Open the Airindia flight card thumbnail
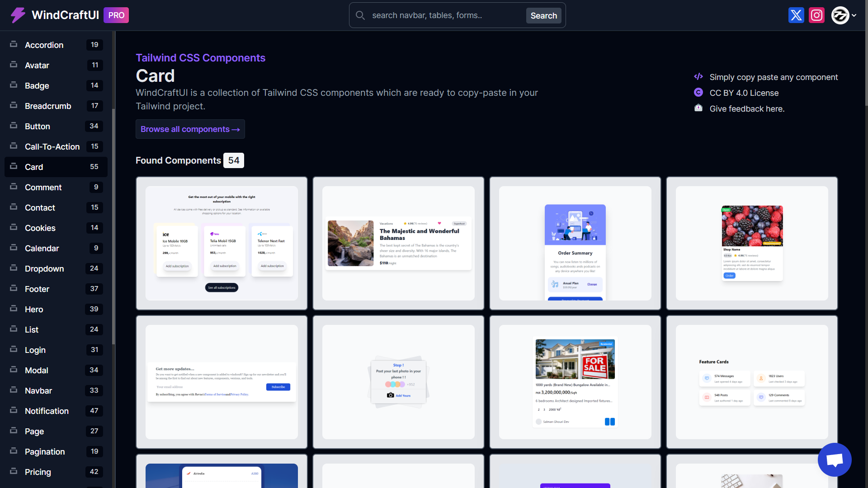Image resolution: width=868 pixels, height=488 pixels. pos(222,471)
